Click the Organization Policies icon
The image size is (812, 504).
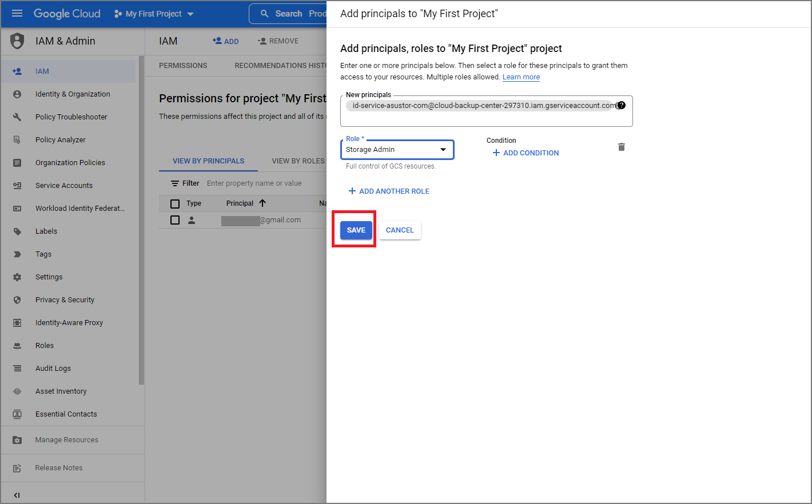click(17, 163)
